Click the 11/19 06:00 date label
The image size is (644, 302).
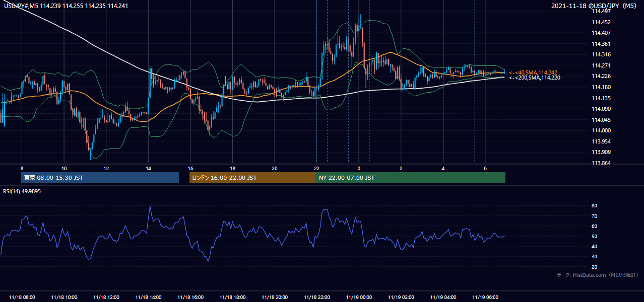coord(485,297)
